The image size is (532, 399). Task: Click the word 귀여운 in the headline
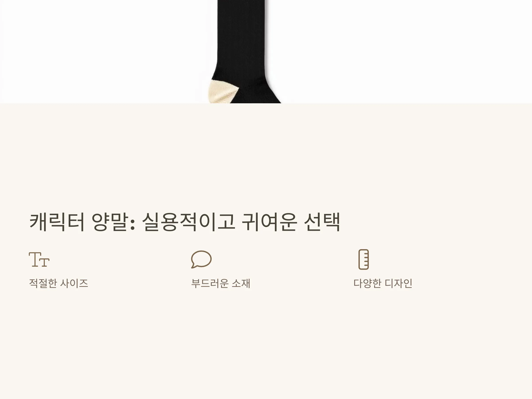coord(269,222)
